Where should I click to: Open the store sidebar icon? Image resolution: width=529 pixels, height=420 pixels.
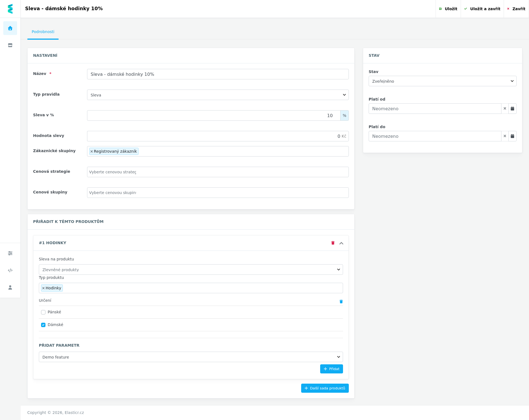[10, 45]
